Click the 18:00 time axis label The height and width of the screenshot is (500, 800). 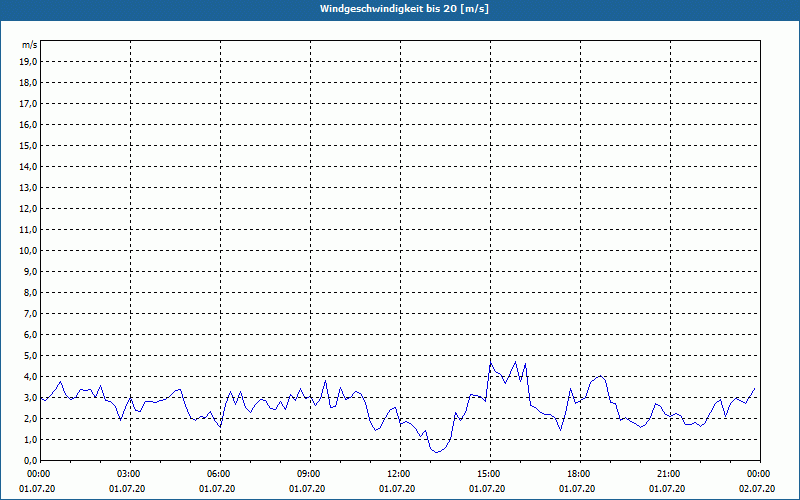580,474
